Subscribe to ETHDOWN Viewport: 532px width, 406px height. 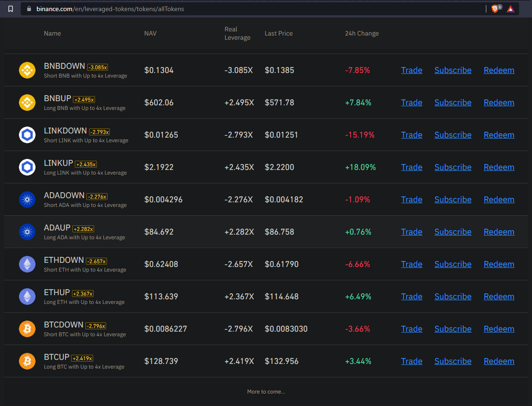[453, 264]
